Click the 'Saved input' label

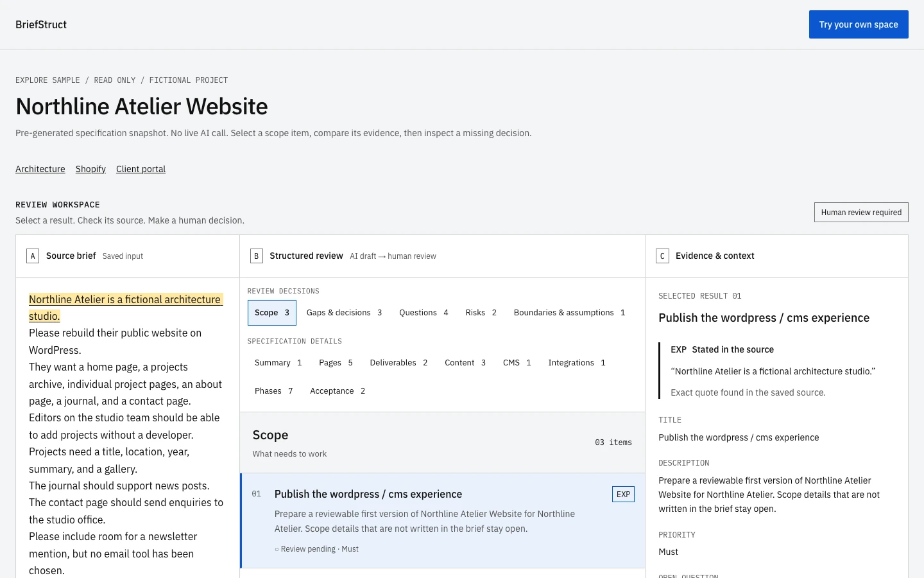(x=123, y=256)
